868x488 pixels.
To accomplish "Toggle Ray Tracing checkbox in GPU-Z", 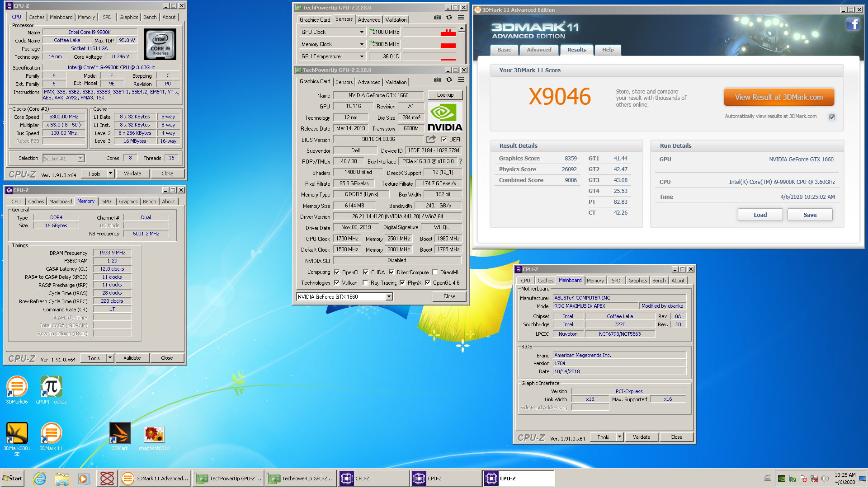I will pos(365,282).
